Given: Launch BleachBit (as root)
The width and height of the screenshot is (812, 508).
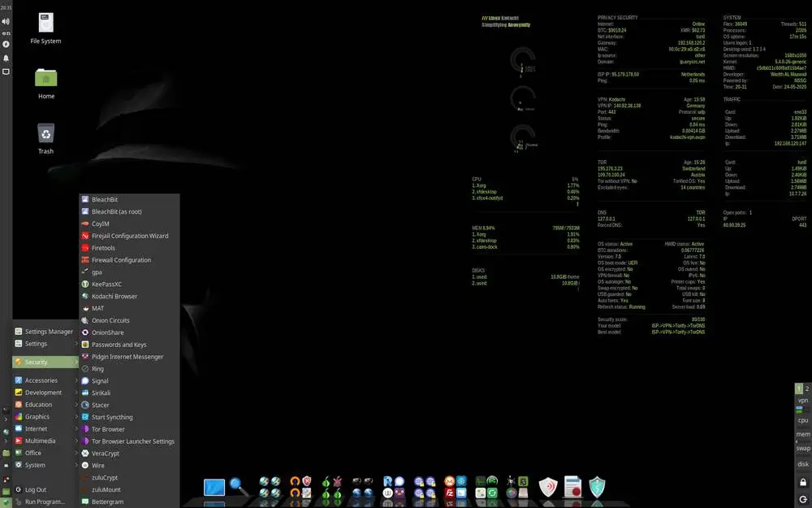Looking at the screenshot, I should pos(129,211).
